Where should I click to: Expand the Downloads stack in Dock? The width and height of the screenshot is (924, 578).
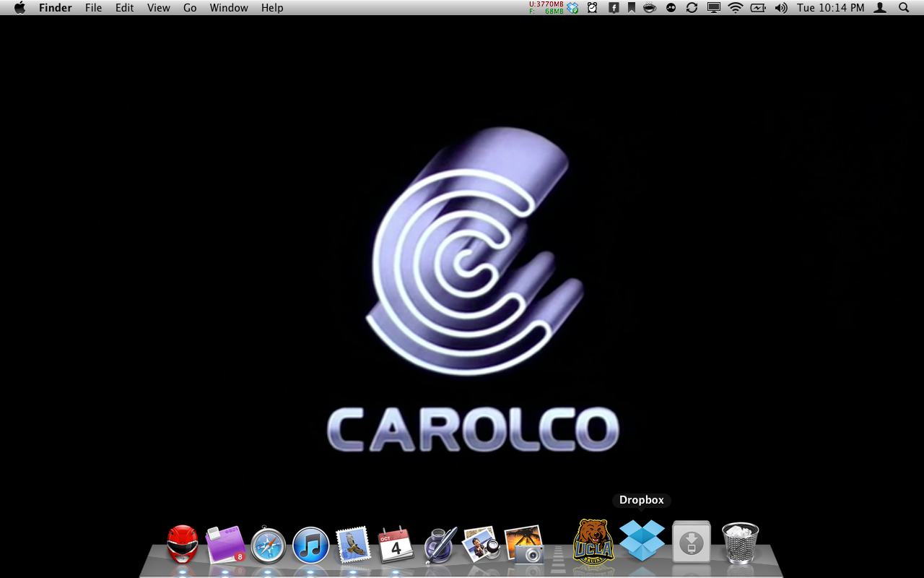coord(692,542)
